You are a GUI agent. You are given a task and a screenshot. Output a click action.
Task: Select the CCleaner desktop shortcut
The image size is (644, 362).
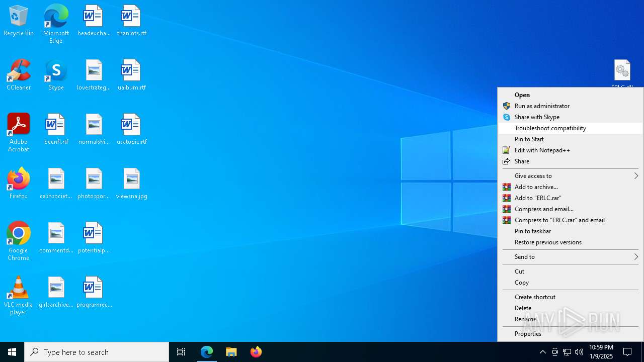pos(19,75)
